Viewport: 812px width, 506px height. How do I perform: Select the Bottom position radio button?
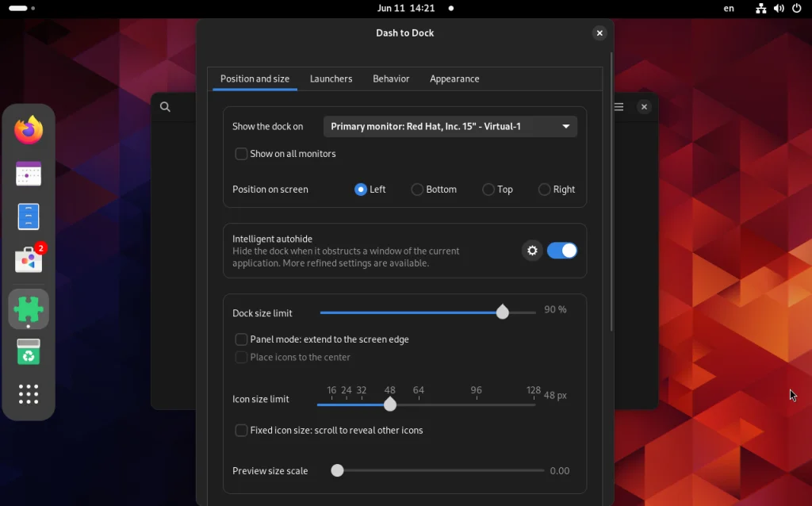pyautogui.click(x=417, y=190)
